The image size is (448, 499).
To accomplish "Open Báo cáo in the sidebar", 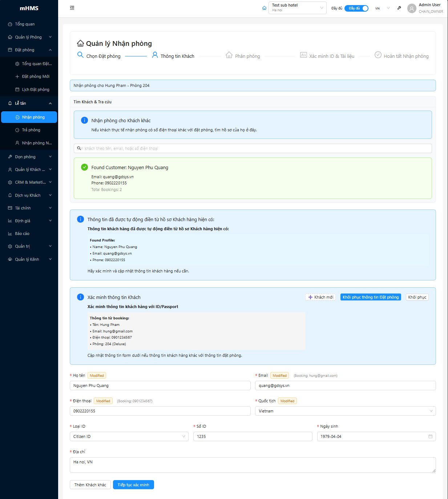I will 22,233.
